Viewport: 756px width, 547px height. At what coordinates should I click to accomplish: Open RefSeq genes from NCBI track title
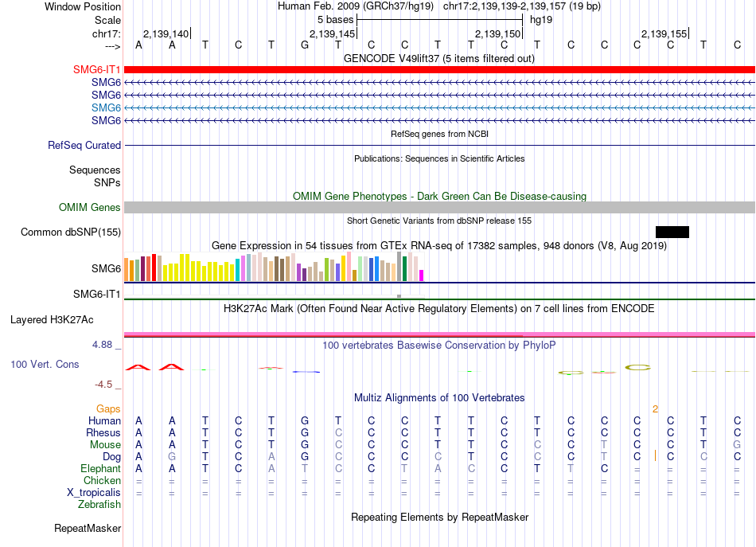pyautogui.click(x=439, y=134)
